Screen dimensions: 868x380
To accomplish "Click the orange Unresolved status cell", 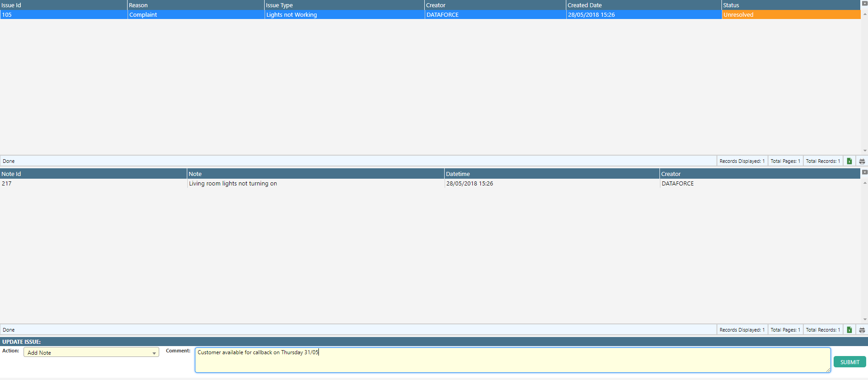I will pyautogui.click(x=791, y=14).
